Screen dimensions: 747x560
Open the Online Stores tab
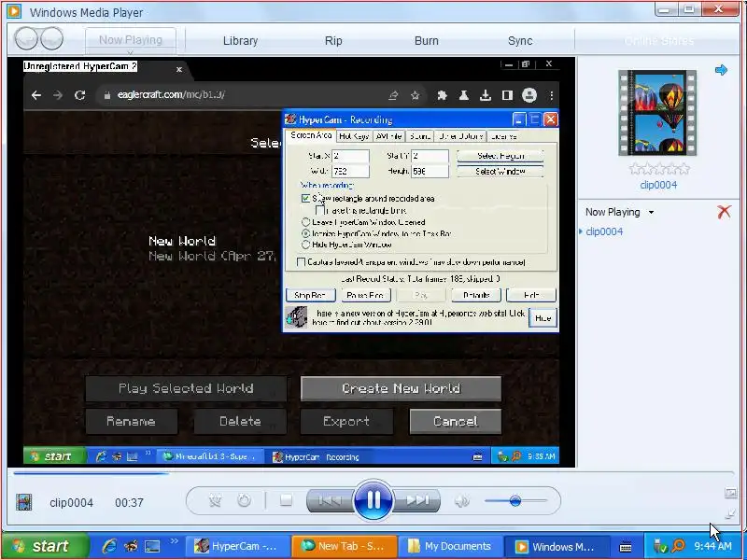[659, 41]
